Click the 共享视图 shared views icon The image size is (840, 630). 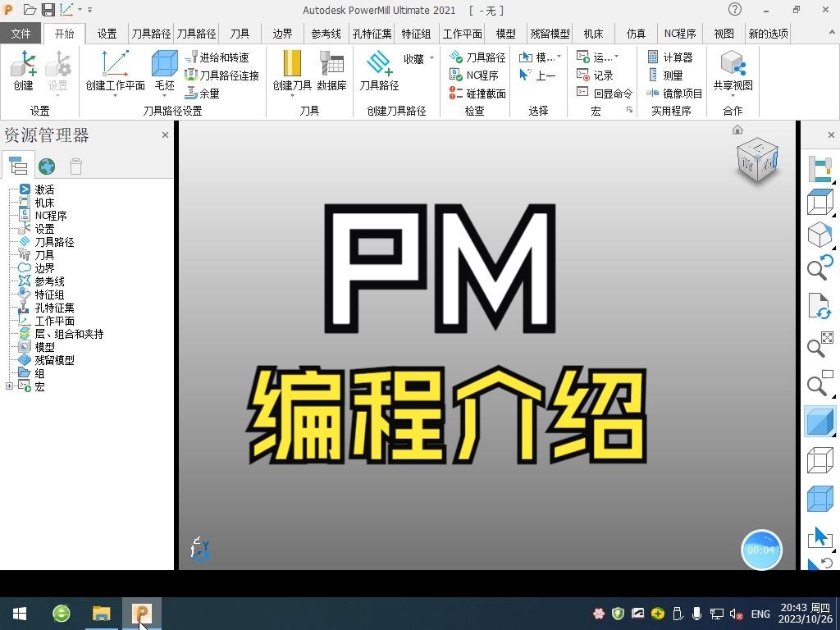pos(733,71)
